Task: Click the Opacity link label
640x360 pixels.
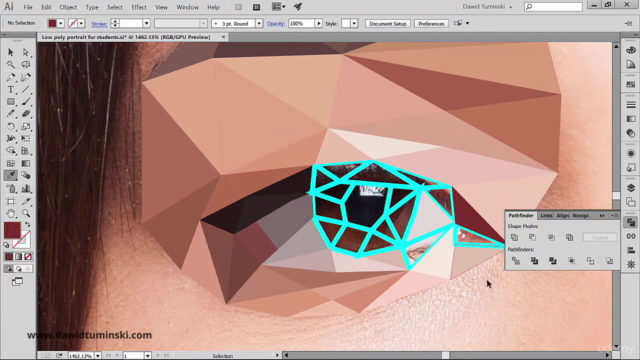Action: click(x=276, y=24)
